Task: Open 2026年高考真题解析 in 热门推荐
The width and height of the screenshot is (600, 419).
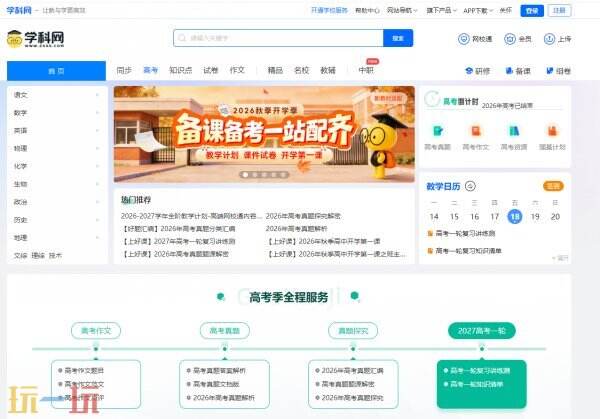Action: click(297, 228)
